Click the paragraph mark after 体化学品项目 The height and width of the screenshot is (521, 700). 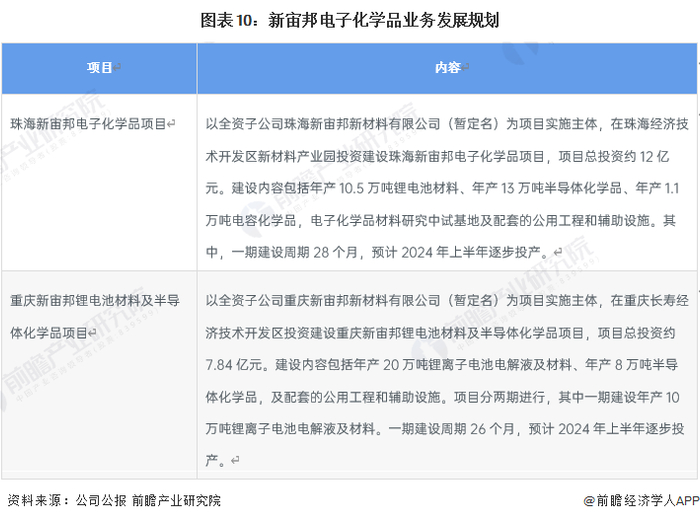(x=92, y=333)
